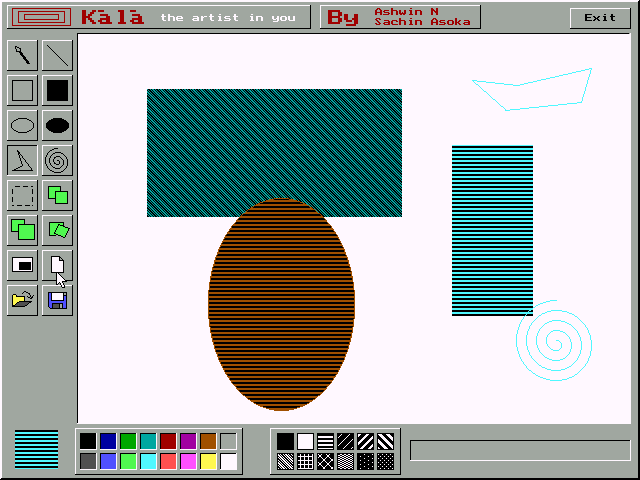This screenshot has width=640, height=480.
Task: Click the Kala title banner
Action: (162, 17)
